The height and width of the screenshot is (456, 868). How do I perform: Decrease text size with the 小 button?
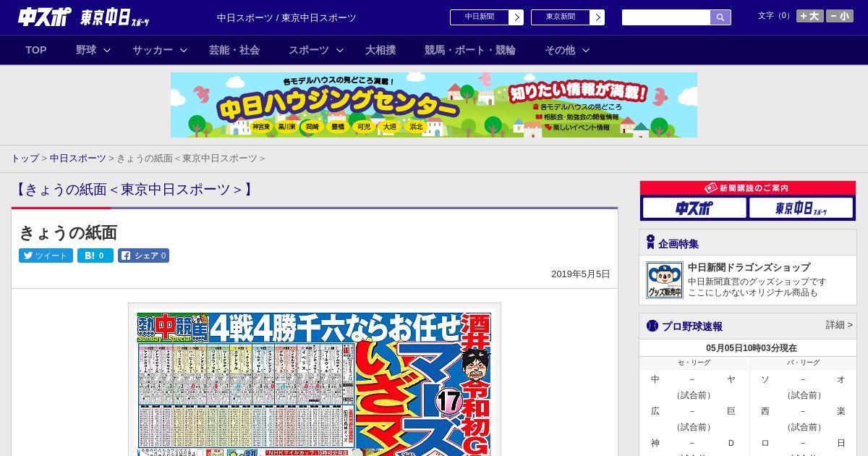[x=840, y=16]
